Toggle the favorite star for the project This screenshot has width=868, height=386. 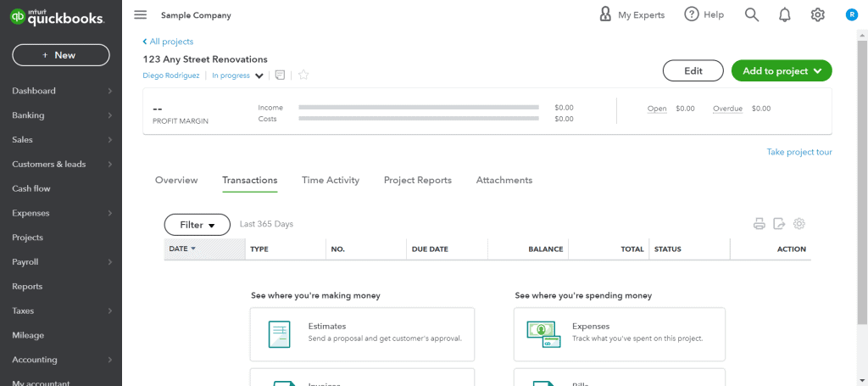tap(303, 76)
